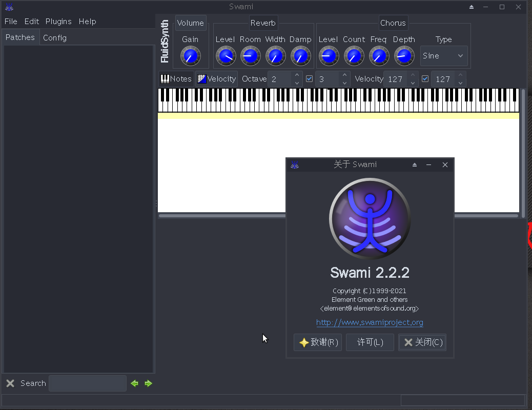Select the Velocity piano mode button
The height and width of the screenshot is (410, 532).
[216, 79]
